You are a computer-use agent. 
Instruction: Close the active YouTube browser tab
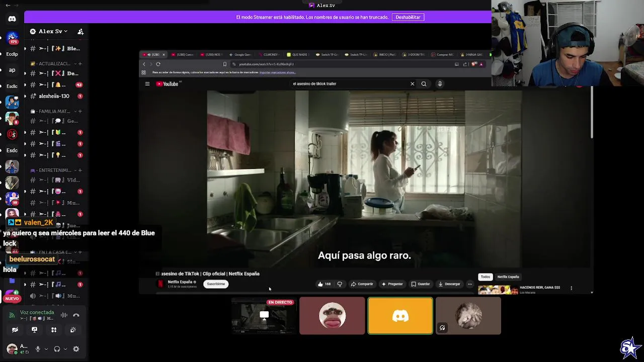coord(163,54)
